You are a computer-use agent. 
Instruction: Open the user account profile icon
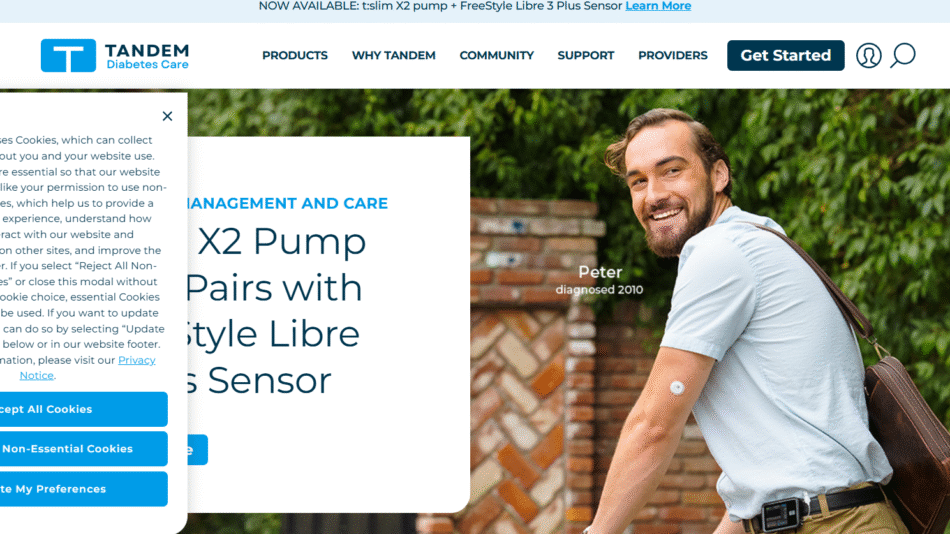[x=868, y=55]
